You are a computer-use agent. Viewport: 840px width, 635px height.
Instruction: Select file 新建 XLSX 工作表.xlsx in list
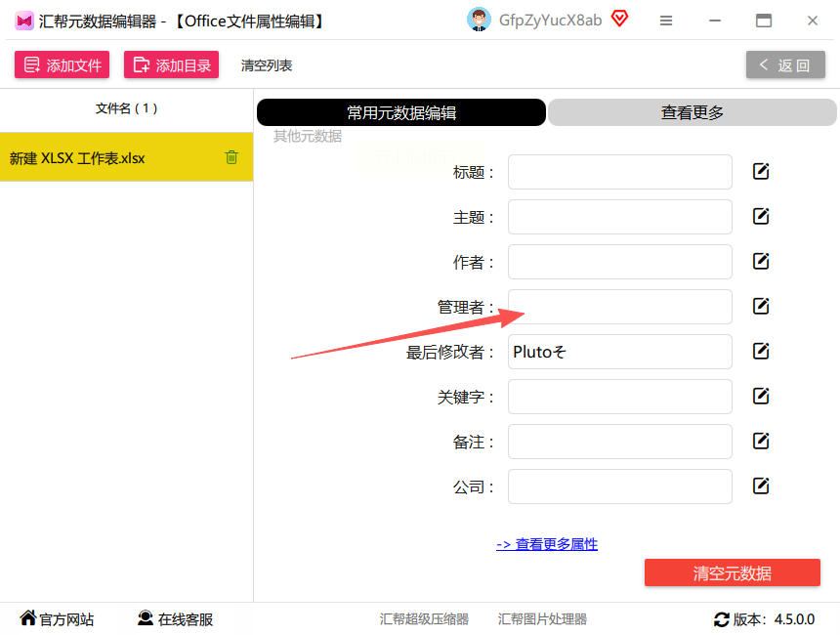[126, 157]
